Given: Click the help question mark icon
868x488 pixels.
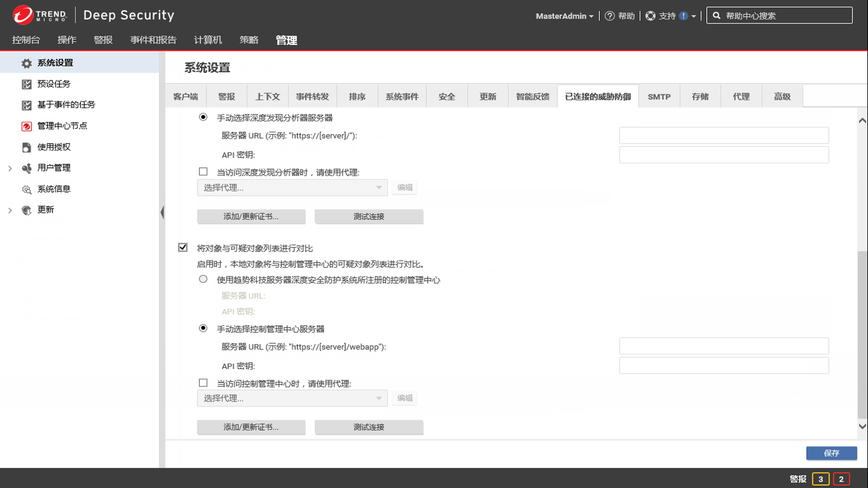Looking at the screenshot, I should pyautogui.click(x=609, y=16).
